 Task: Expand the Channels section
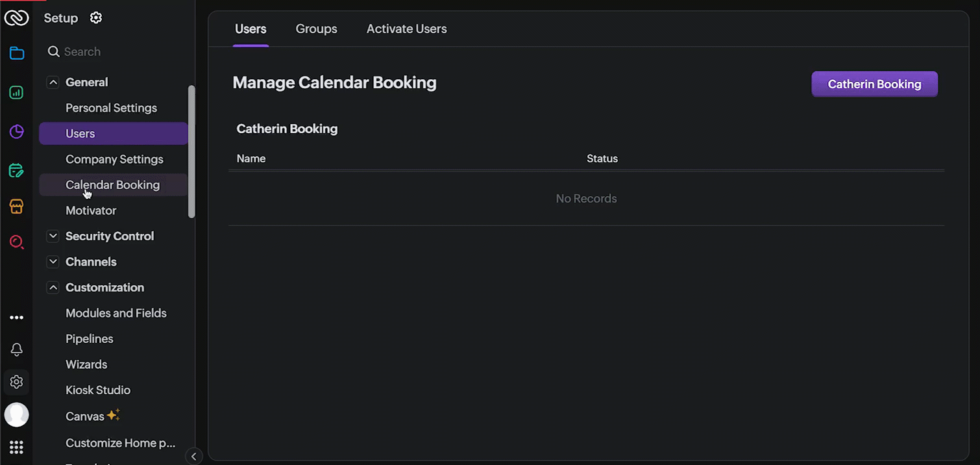[53, 262]
